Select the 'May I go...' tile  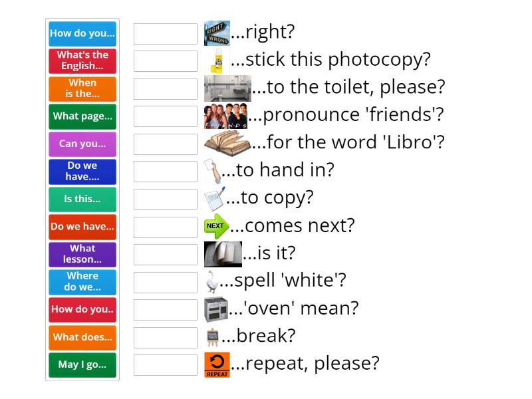click(x=82, y=364)
